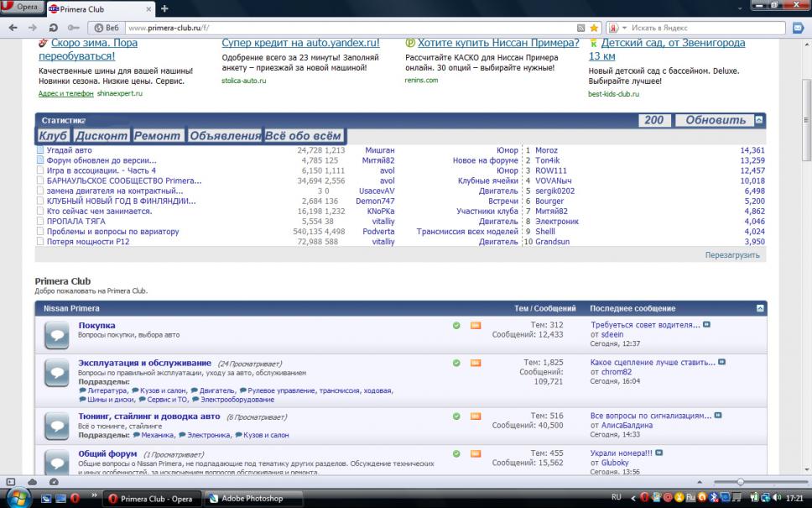Select the Объявления statistics tab
The height and width of the screenshot is (508, 812).
pyautogui.click(x=225, y=136)
